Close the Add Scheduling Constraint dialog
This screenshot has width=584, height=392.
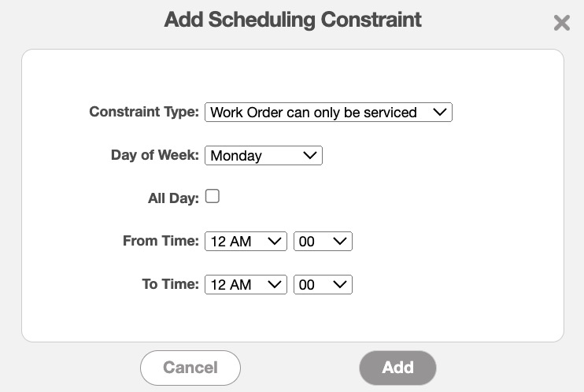tap(561, 23)
